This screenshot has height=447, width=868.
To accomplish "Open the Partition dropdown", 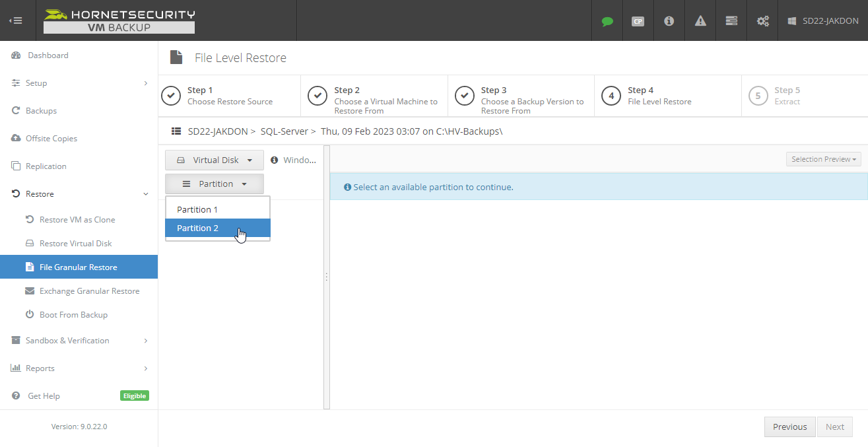I will tap(214, 183).
